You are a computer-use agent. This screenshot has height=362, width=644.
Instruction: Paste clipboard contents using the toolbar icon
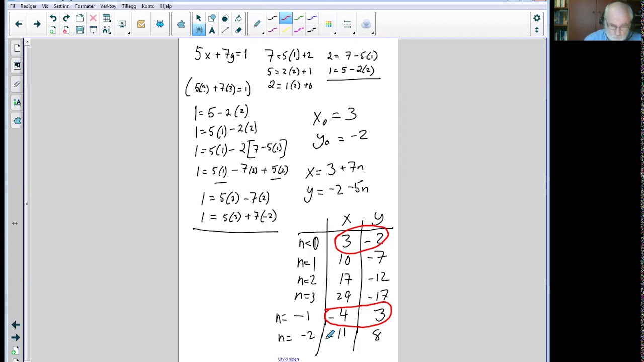point(79,18)
